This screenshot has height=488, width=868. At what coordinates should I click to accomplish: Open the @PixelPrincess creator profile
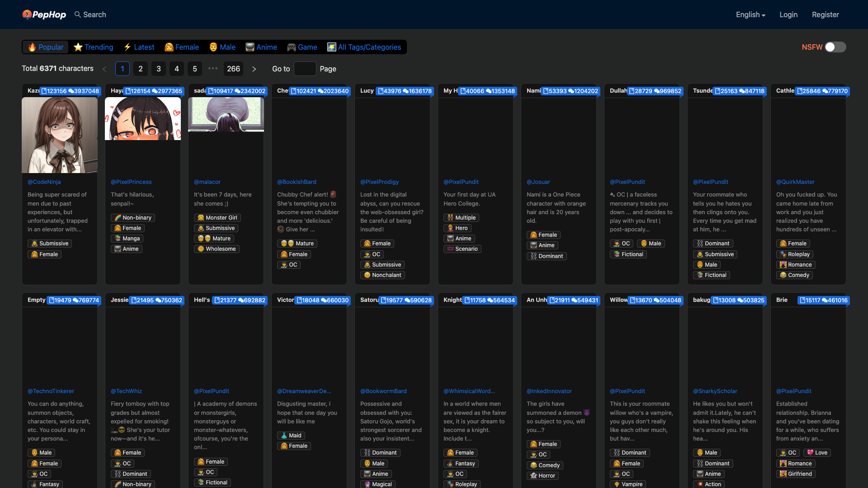[131, 182]
